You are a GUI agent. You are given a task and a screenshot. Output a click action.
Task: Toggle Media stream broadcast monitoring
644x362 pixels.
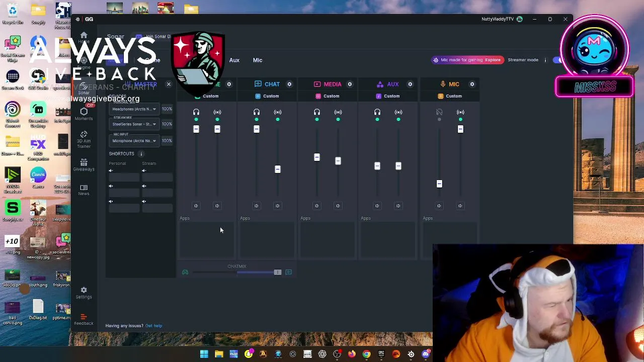[x=338, y=112]
